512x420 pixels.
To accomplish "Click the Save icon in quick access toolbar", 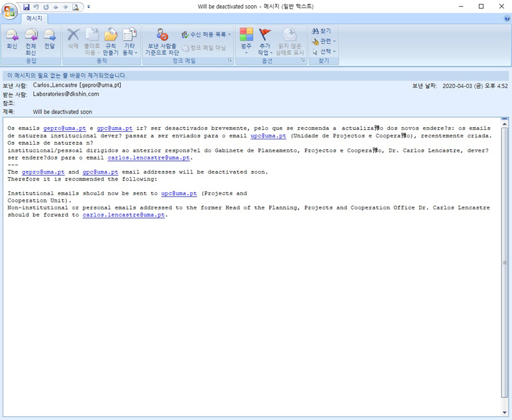I will [x=26, y=7].
